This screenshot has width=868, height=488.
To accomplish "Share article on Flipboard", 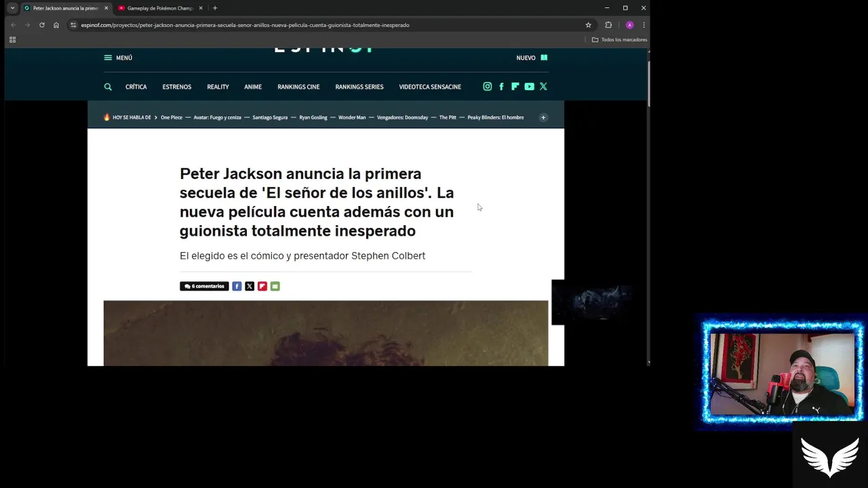I will 262,286.
